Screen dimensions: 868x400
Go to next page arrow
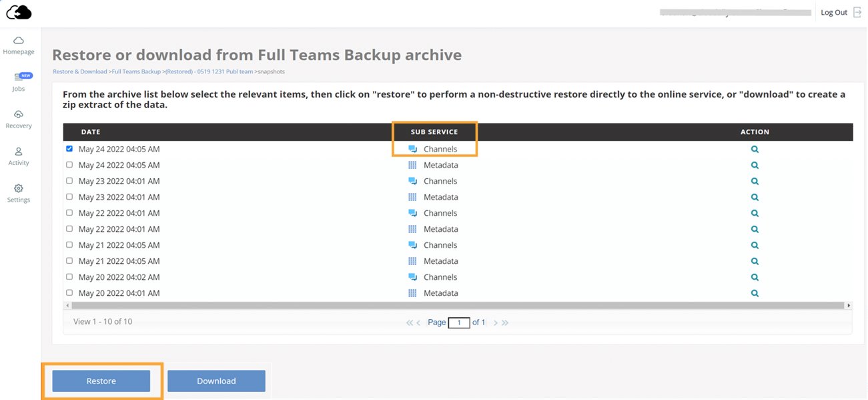point(495,323)
